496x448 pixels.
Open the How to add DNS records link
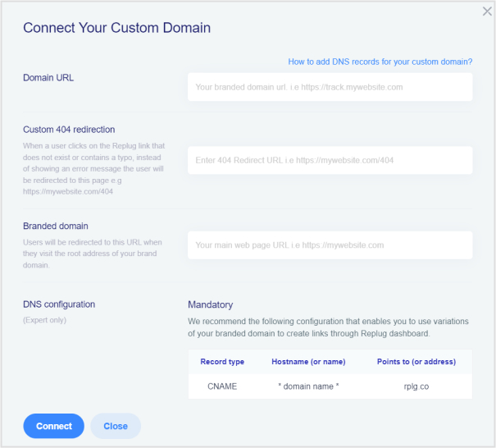click(380, 62)
